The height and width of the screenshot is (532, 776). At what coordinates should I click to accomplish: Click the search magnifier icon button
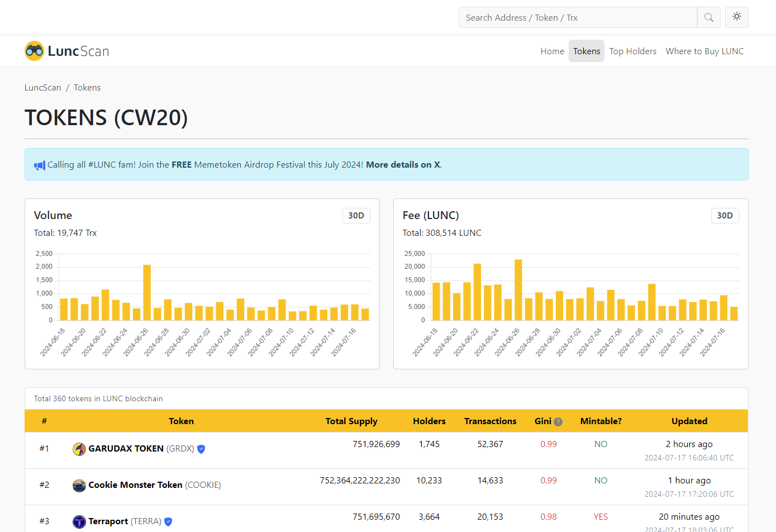708,17
